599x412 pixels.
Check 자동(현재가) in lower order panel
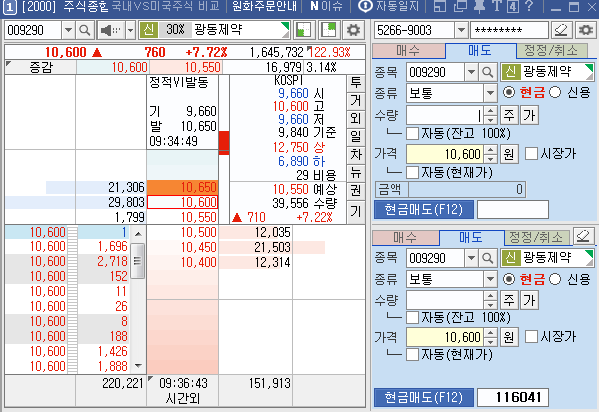click(x=412, y=354)
